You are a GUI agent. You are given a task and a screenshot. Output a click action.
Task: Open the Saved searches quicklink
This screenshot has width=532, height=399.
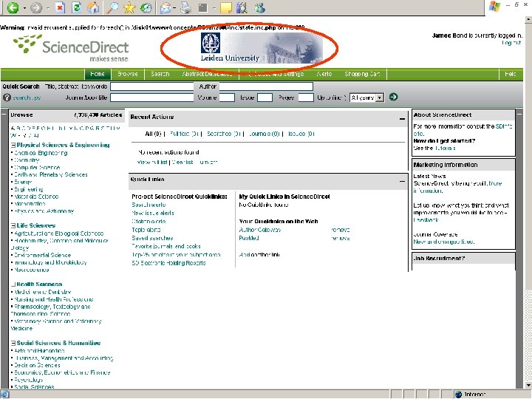[152, 238]
